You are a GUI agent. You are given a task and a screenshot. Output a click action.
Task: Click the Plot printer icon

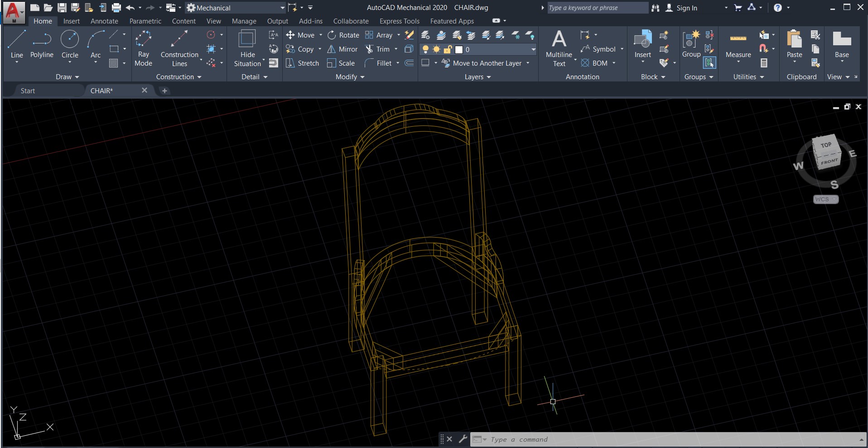point(116,8)
